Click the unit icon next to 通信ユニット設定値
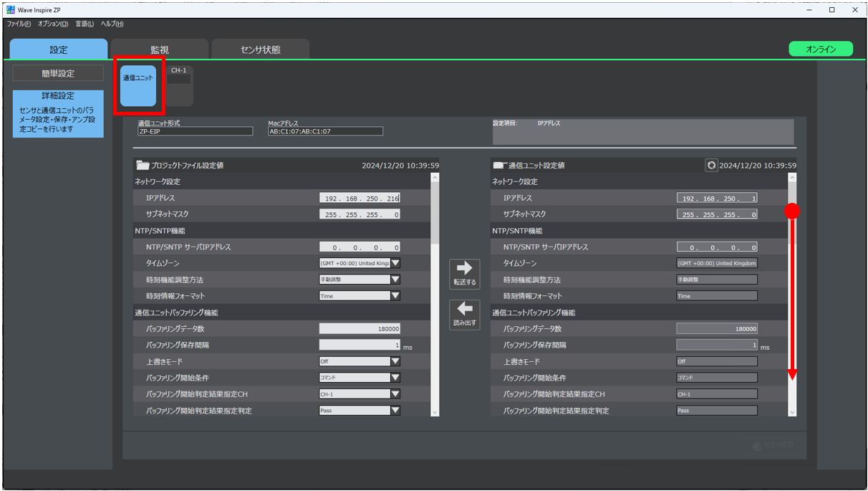 499,166
